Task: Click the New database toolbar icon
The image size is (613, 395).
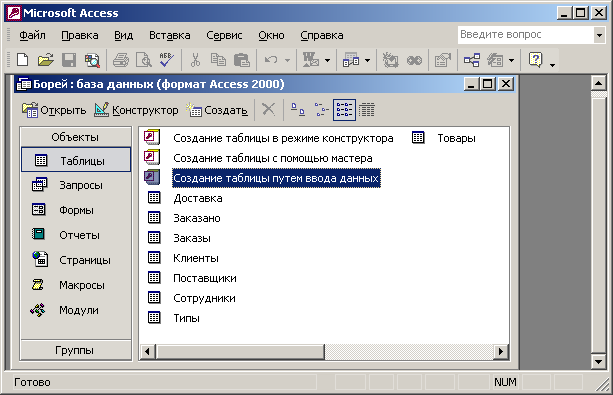Action: [x=22, y=60]
